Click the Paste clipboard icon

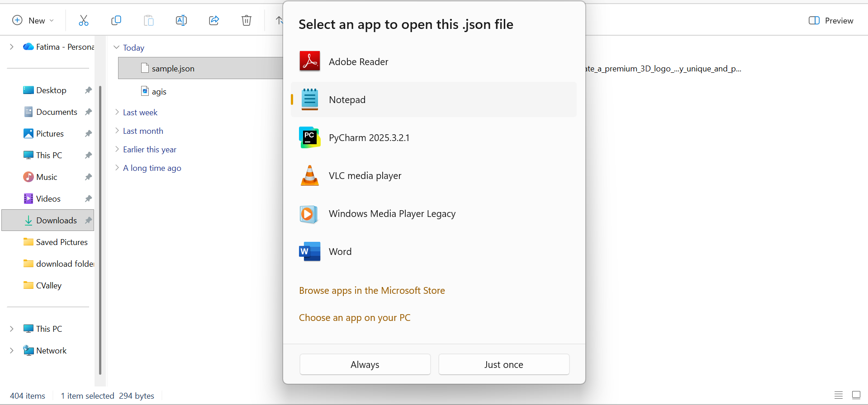(x=149, y=20)
